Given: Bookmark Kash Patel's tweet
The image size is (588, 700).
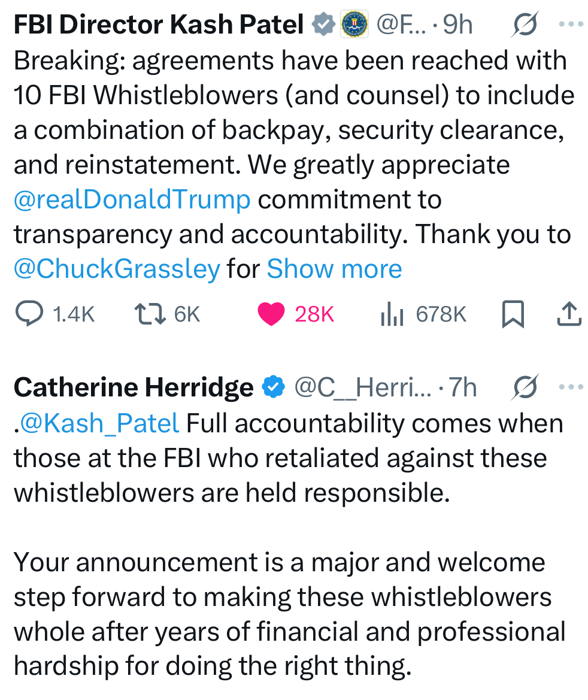Looking at the screenshot, I should (x=513, y=314).
